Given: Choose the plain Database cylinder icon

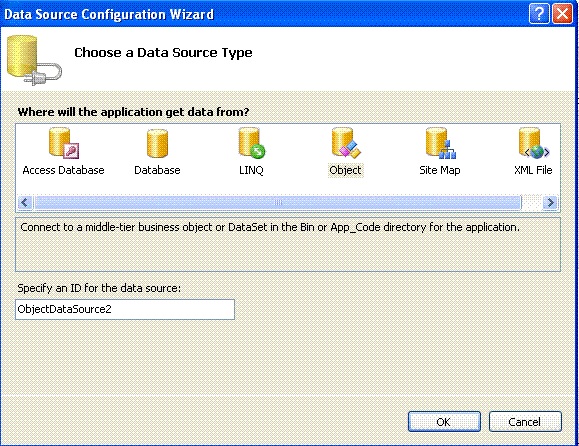Looking at the screenshot, I should coord(157,143).
